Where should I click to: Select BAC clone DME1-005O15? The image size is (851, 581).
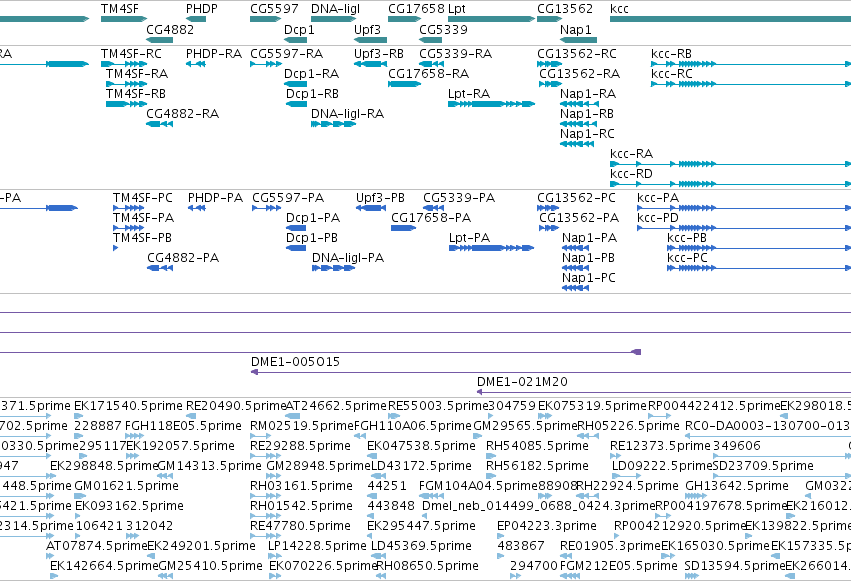click(x=551, y=372)
